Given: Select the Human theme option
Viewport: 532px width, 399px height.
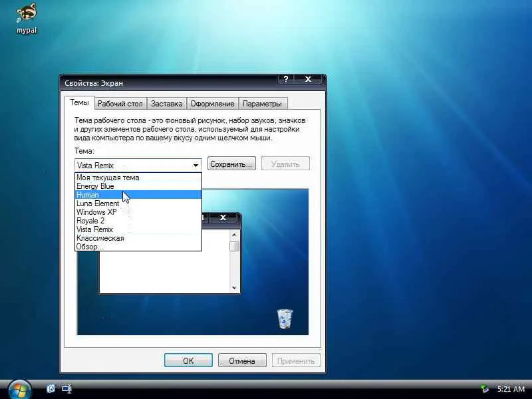Looking at the screenshot, I should (x=138, y=195).
